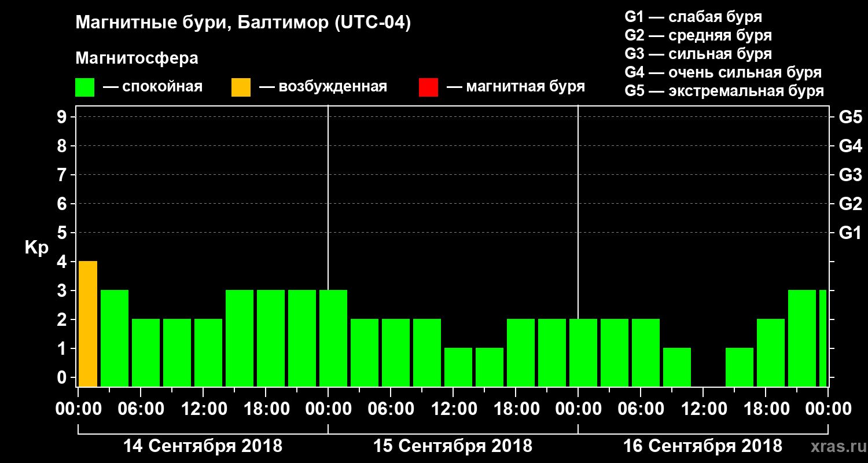
Task: Click the 'G2 — средняя буря' legend line
Action: click(x=698, y=35)
